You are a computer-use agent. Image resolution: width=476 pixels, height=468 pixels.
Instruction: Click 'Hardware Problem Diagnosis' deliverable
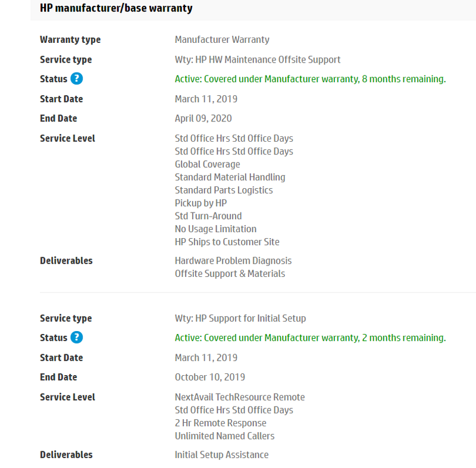233,261
